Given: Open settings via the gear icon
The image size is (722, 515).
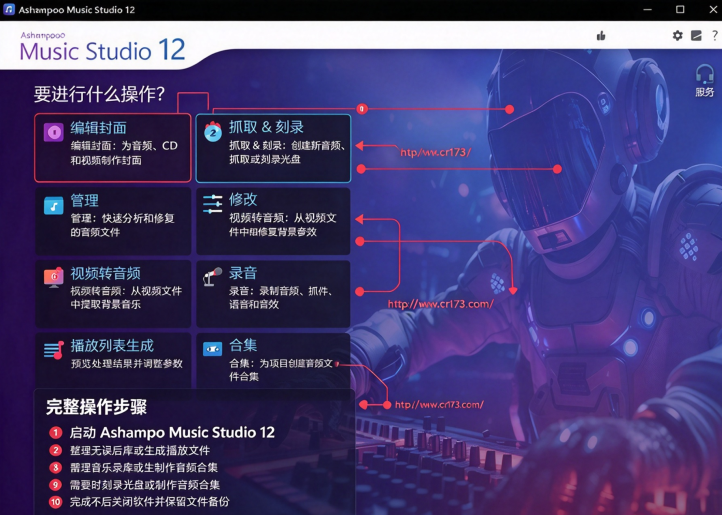Looking at the screenshot, I should point(677,35).
